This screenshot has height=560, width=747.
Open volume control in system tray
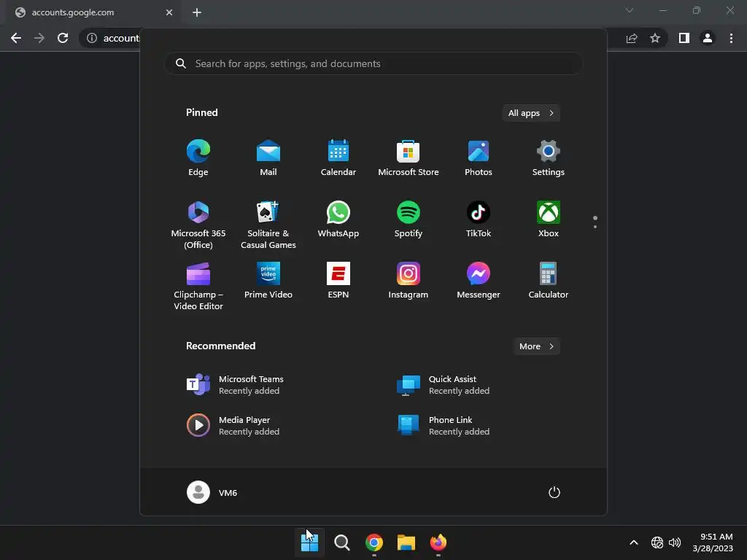(675, 542)
